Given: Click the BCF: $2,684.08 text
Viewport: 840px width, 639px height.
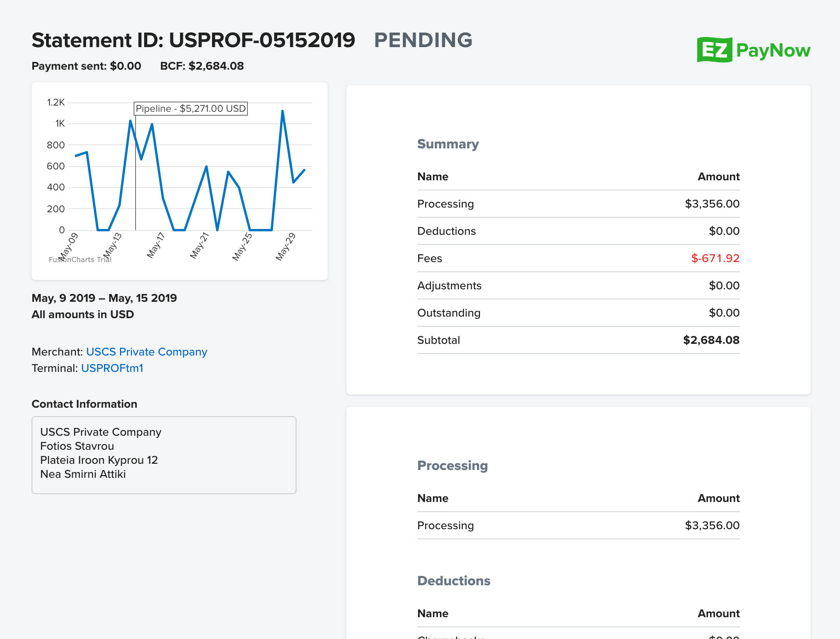Looking at the screenshot, I should click(x=202, y=66).
